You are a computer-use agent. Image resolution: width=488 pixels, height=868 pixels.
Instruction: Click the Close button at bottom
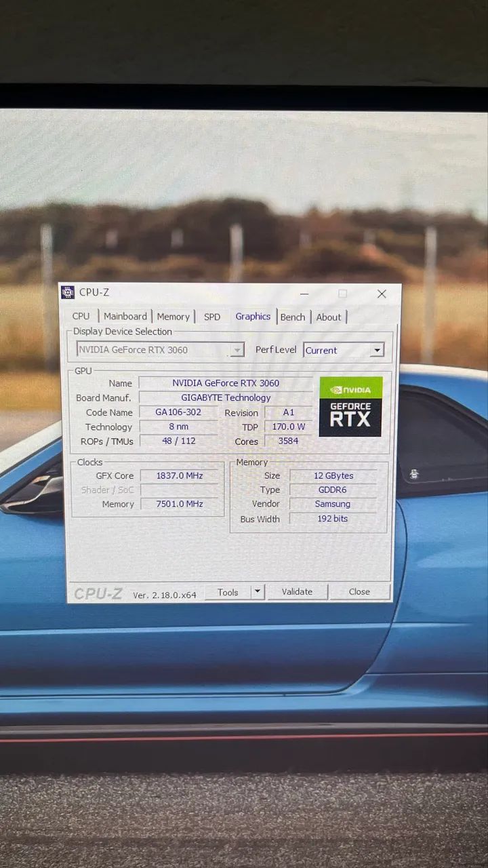click(359, 591)
